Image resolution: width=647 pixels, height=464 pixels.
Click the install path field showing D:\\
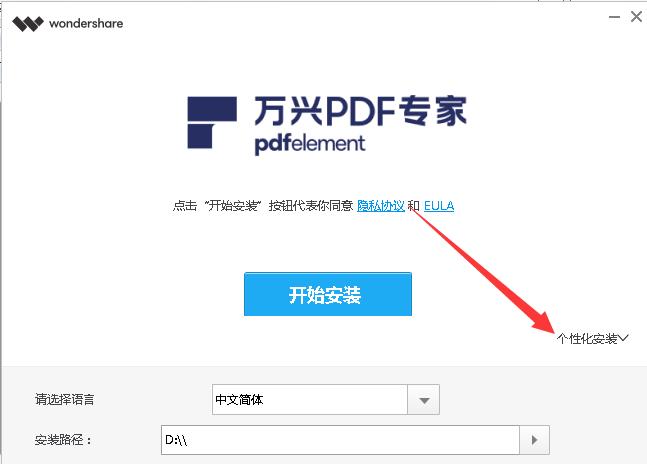pos(340,440)
